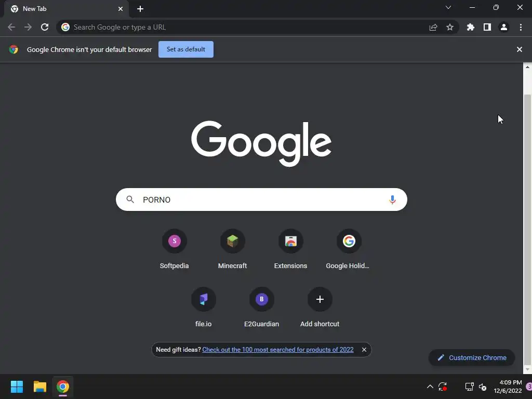The image size is (532, 399).
Task: Click the page vertical scrollbar thumb
Action: [527, 229]
